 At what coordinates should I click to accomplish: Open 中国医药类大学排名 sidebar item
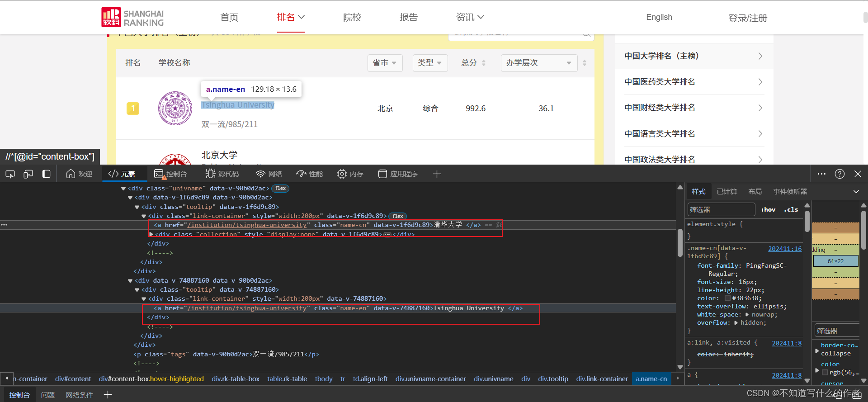point(694,82)
